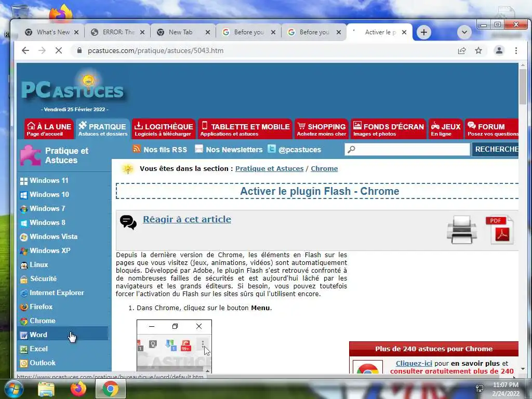Click the Excel sidebar icon

point(24,349)
